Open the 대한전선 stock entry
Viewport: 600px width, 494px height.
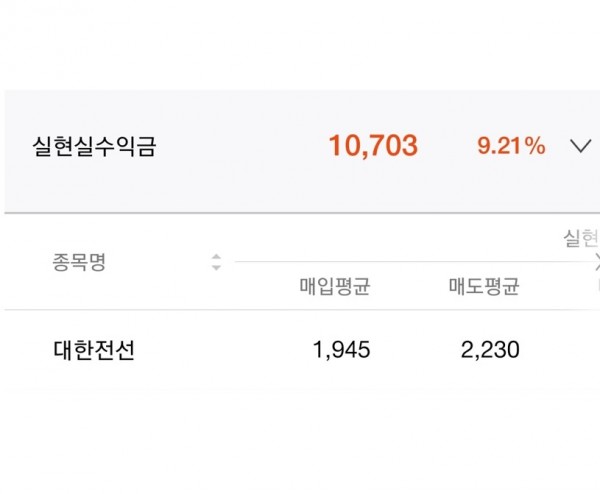click(93, 350)
